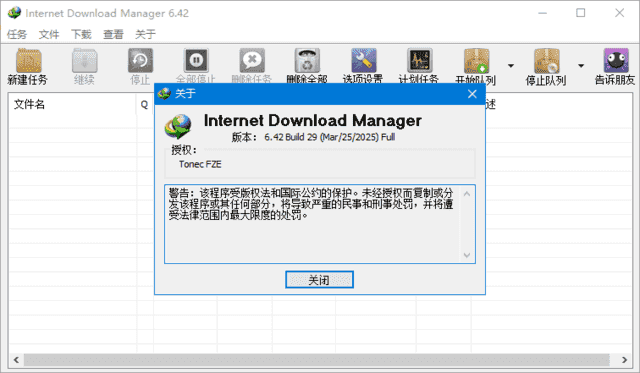Click the 停止队列 stop queue icon
Screen dimensions: 640x373
(547, 61)
